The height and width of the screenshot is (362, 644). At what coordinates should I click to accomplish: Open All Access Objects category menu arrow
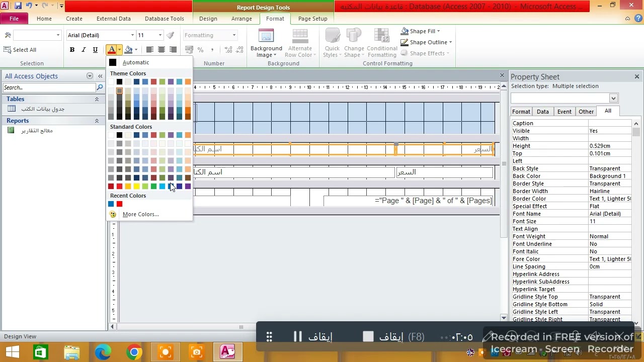coord(90,76)
